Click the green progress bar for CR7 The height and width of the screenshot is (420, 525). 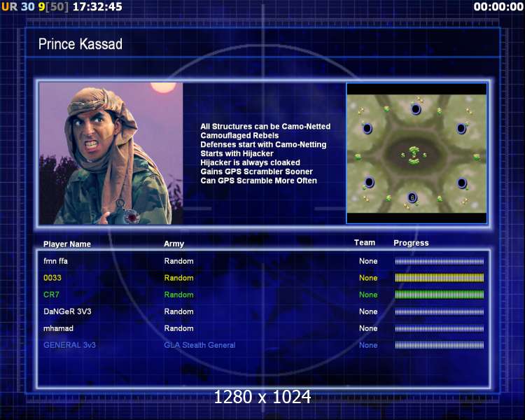pyautogui.click(x=440, y=295)
